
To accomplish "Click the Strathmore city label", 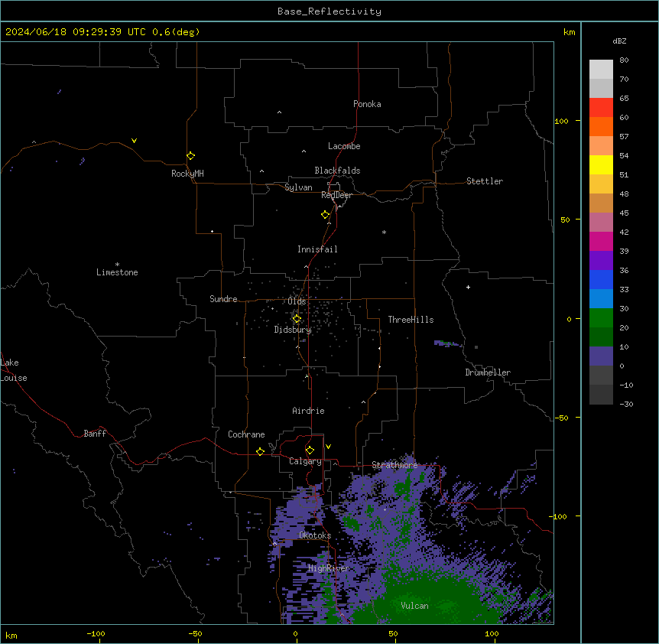I will pos(394,465).
